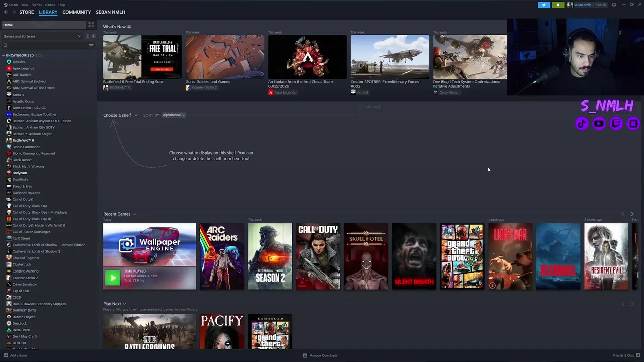Open Battlefield™ 6 from the sidebar list

[23, 140]
